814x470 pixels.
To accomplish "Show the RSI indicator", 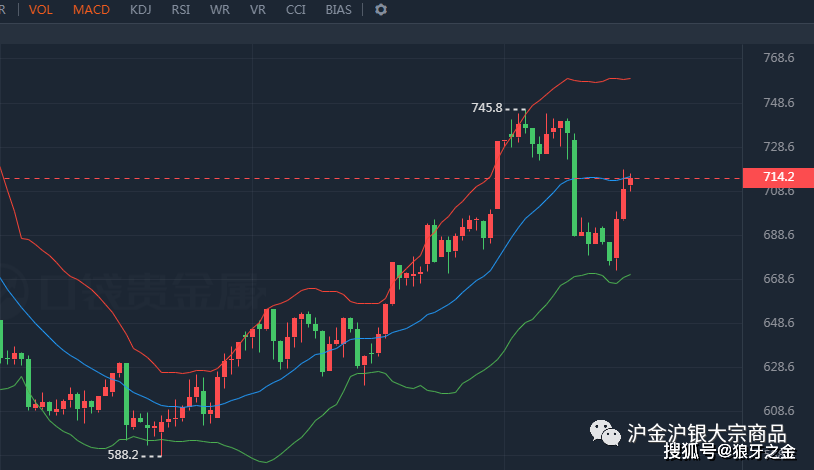I will click(181, 10).
